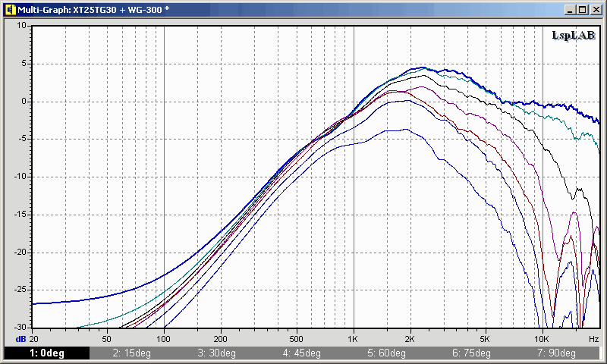Image resolution: width=607 pixels, height=364 pixels.
Task: Click the 1K frequency axis label
Action: tap(353, 339)
